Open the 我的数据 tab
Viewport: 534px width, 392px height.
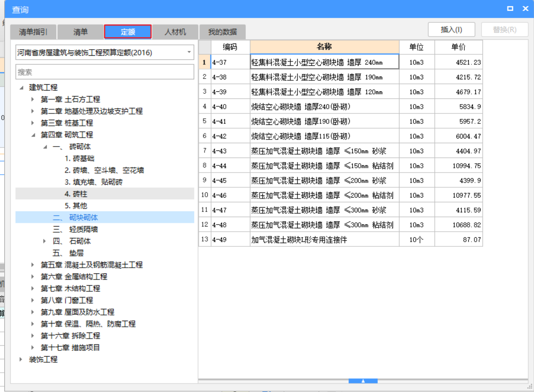(222, 32)
